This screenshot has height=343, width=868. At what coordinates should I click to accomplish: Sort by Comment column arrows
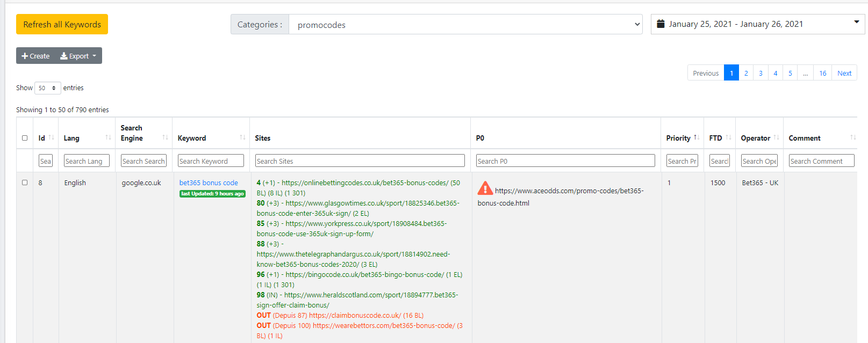click(852, 138)
